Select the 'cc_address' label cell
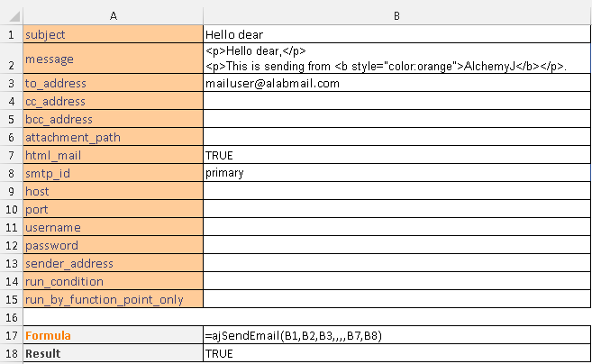 coord(113,101)
